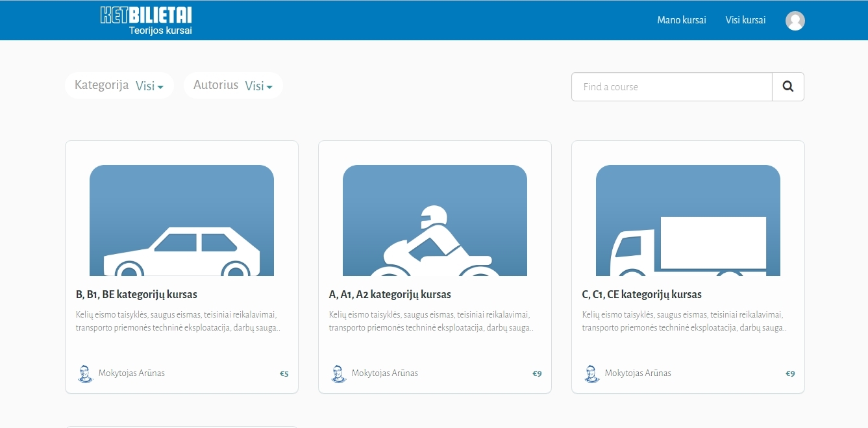Click the KET Bilietai logo
Screen dimensions: 868x428
coord(146,20)
